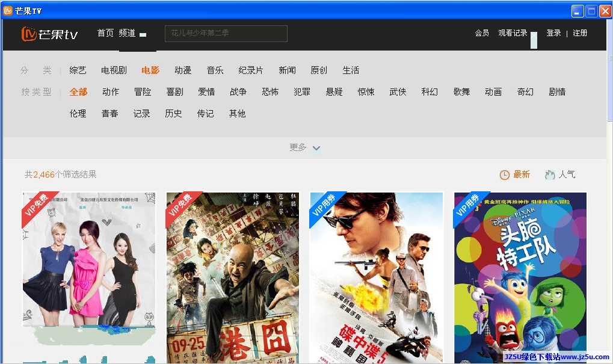Image resolution: width=613 pixels, height=364 pixels.
Task: Filter movies by 科幻 type
Action: pyautogui.click(x=430, y=92)
